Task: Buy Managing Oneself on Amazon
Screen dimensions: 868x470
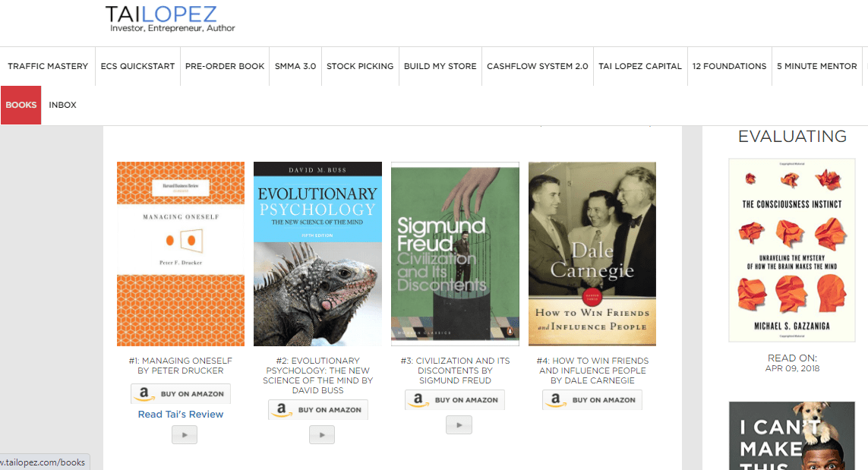Action: [x=181, y=393]
